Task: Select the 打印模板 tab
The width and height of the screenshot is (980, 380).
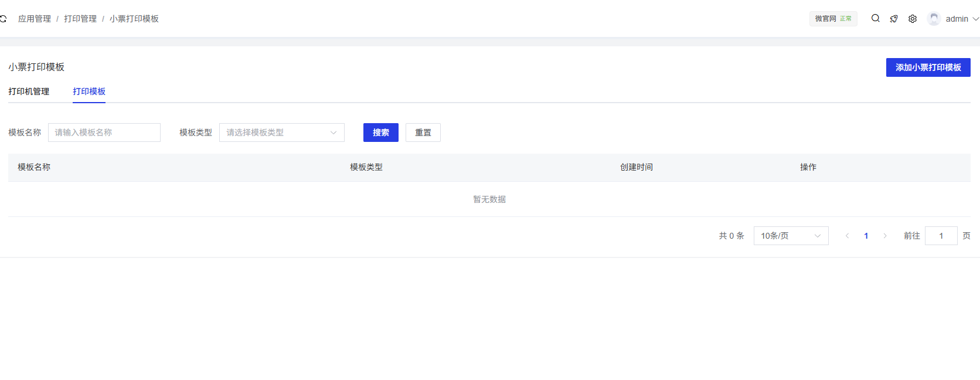Action: 89,91
